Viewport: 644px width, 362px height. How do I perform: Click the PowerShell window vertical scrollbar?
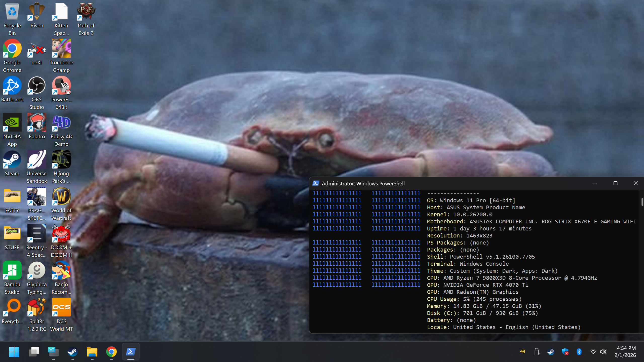642,202
